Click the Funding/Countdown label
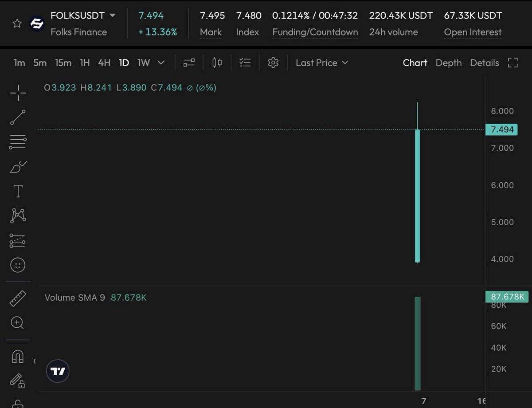Screen dimensions: 532x408 click(x=315, y=32)
